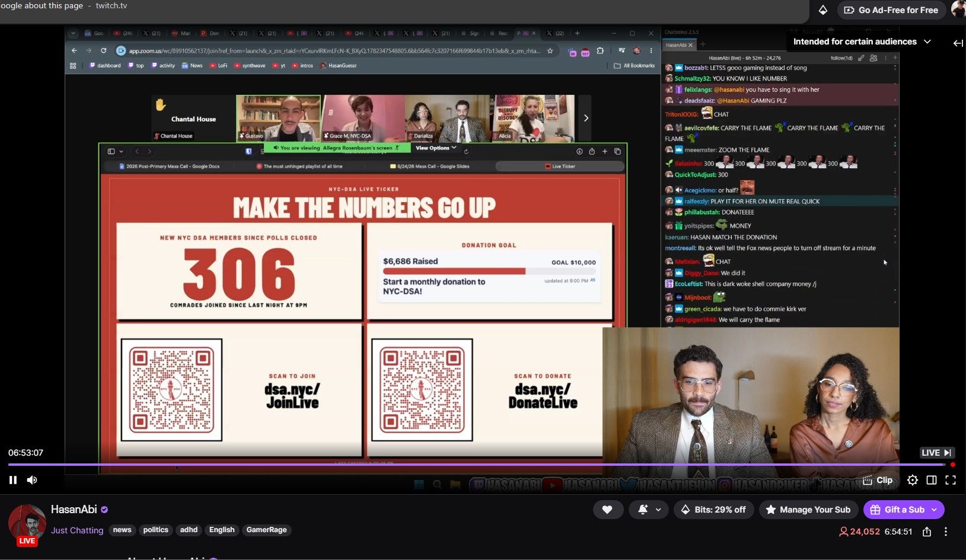
Task: Open All Bookmarks folder in streamed browser
Action: click(x=635, y=66)
